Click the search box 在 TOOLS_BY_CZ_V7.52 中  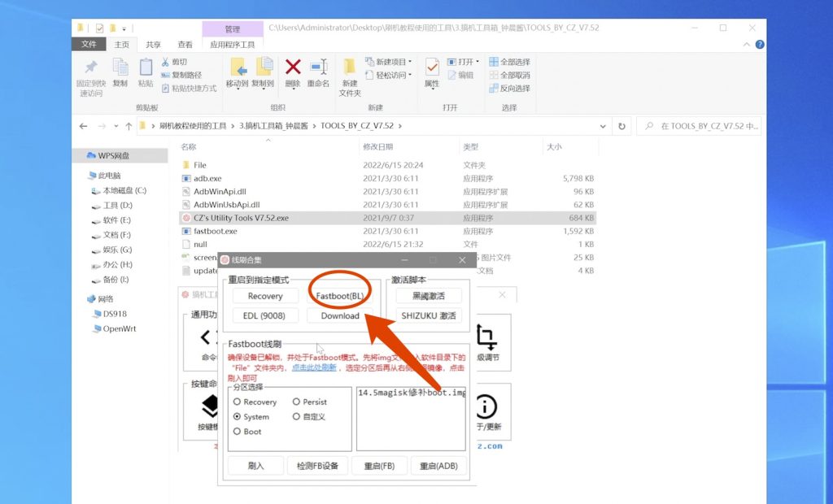click(699, 126)
